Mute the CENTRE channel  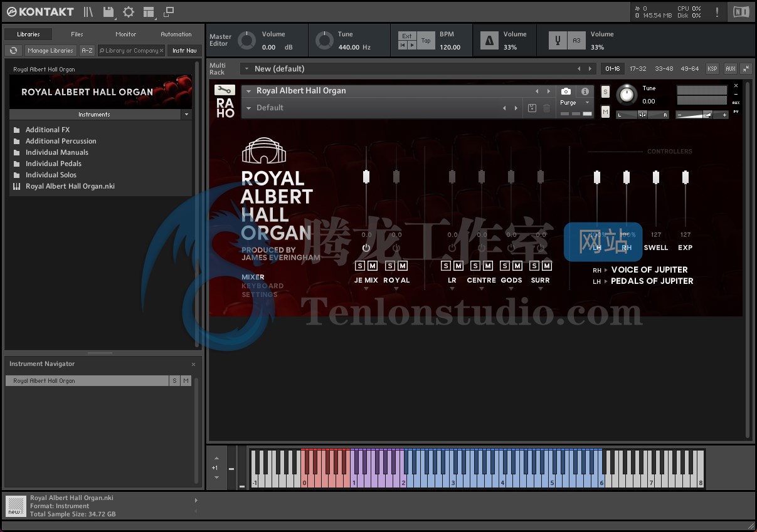[x=488, y=266]
